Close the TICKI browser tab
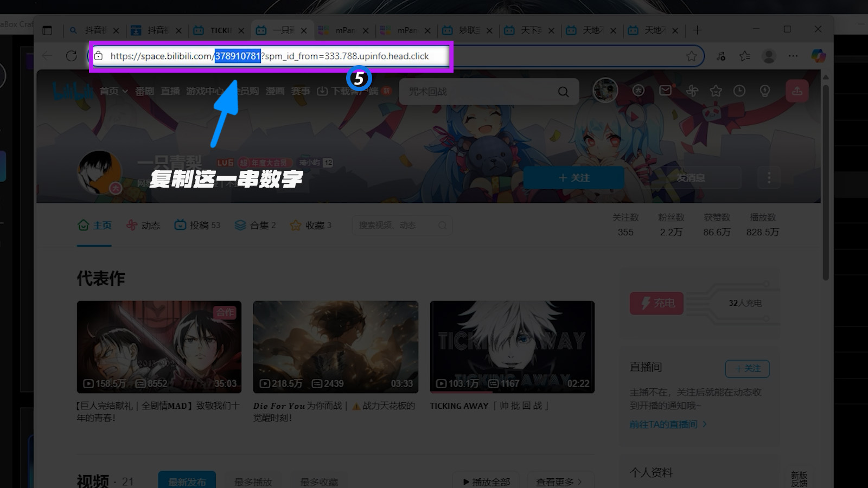The height and width of the screenshot is (488, 868). 241,30
